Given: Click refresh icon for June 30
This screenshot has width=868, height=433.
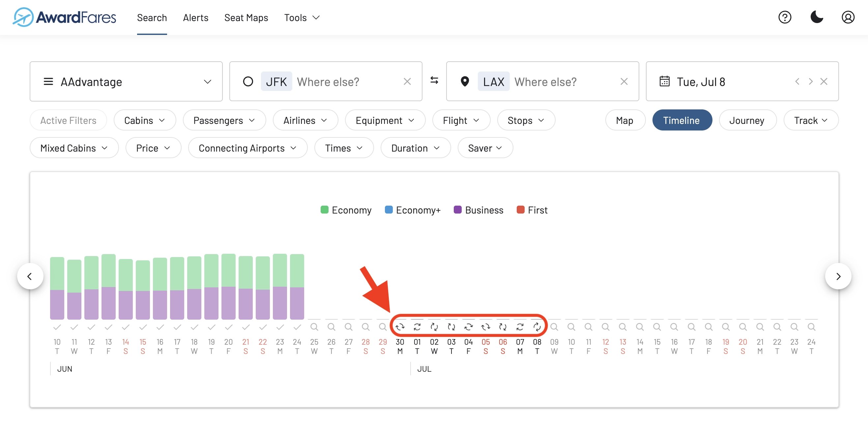Looking at the screenshot, I should tap(400, 327).
